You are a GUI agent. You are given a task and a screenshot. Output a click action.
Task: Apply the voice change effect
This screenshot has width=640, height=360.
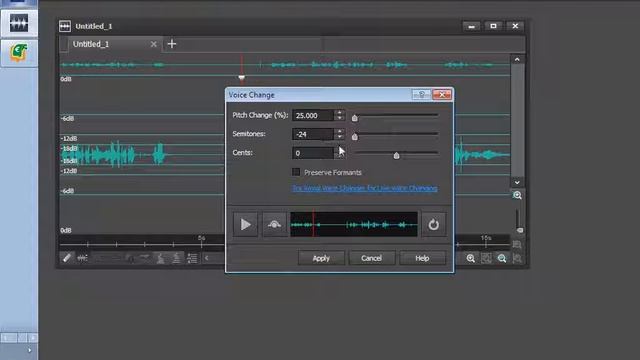click(321, 258)
